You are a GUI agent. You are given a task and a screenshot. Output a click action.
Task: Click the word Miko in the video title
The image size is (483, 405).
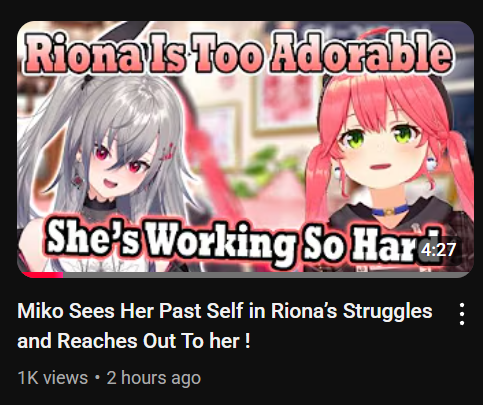tap(40, 311)
